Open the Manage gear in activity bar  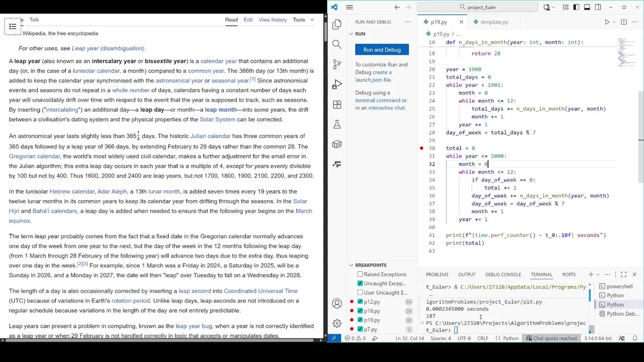(337, 323)
